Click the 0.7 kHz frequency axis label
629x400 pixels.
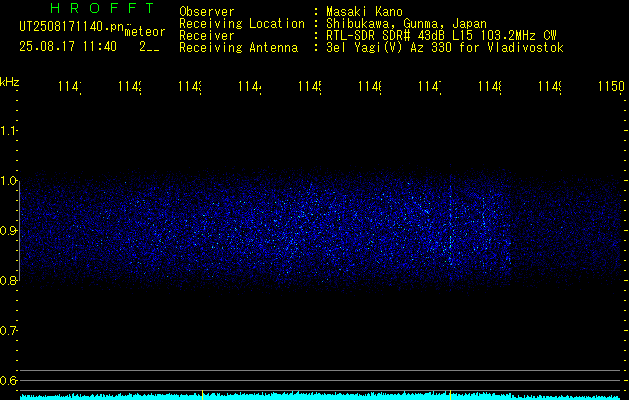(8, 330)
